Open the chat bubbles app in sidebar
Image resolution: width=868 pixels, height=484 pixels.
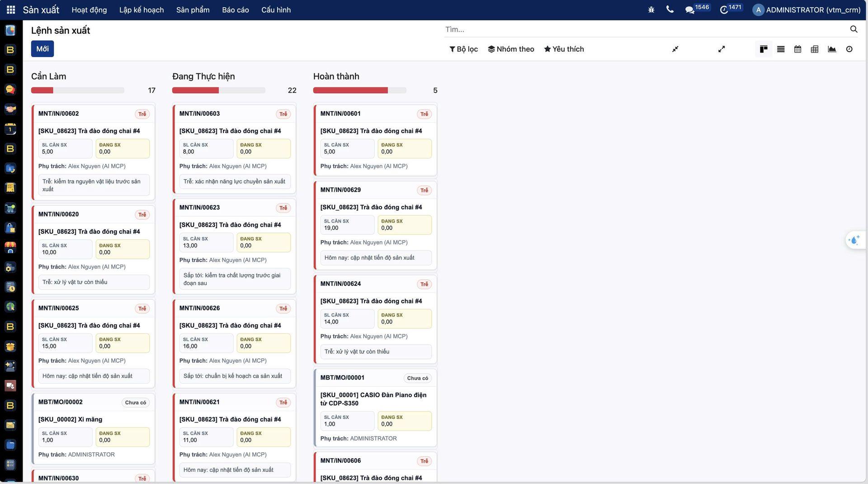click(10, 89)
